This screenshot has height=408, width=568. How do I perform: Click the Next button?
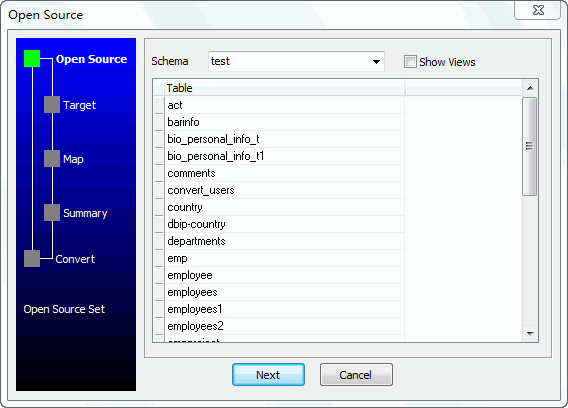coord(268,375)
